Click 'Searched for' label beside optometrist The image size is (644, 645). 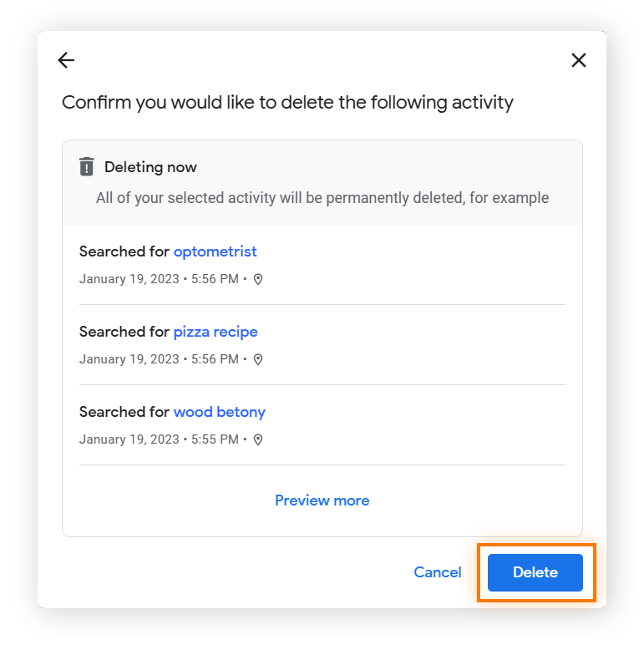tap(124, 251)
